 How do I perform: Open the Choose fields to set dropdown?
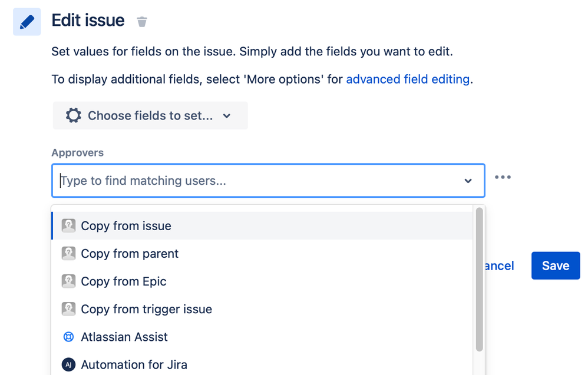click(x=150, y=115)
